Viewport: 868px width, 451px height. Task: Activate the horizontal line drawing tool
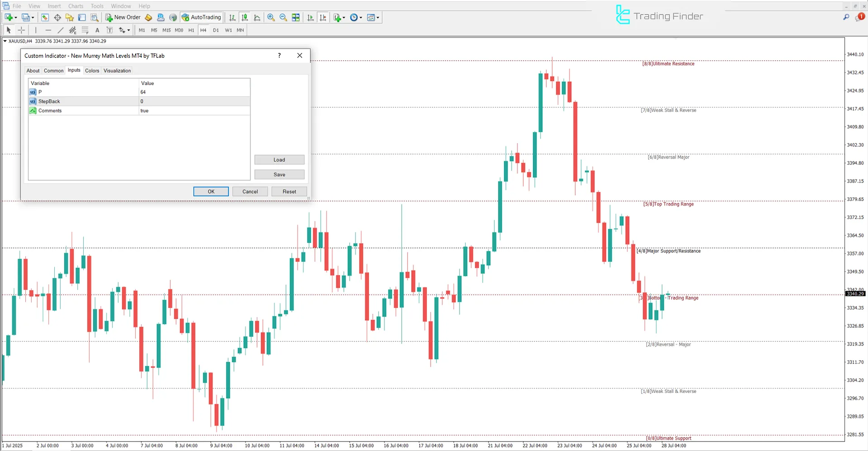coord(48,30)
